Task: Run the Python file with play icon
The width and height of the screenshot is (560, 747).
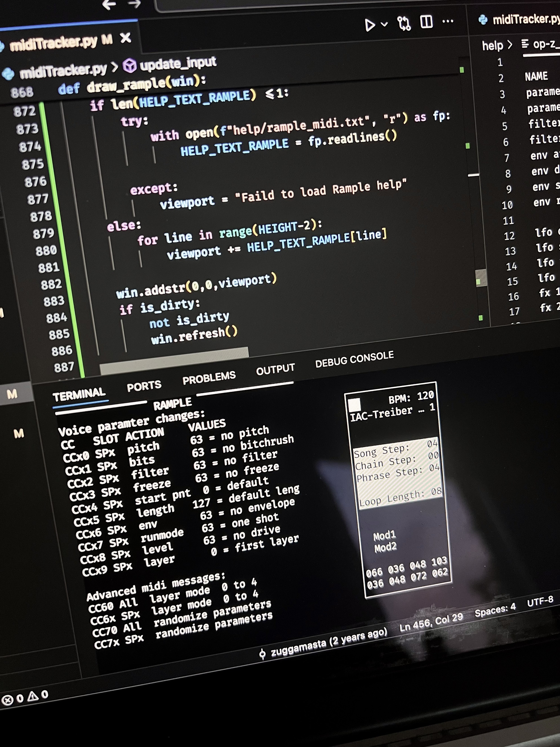Action: pyautogui.click(x=370, y=25)
